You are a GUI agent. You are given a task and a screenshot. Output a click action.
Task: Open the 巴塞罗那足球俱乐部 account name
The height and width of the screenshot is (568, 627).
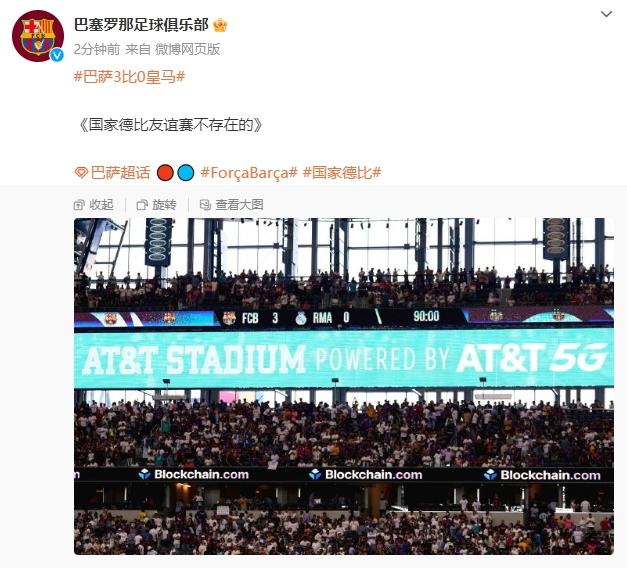point(141,25)
